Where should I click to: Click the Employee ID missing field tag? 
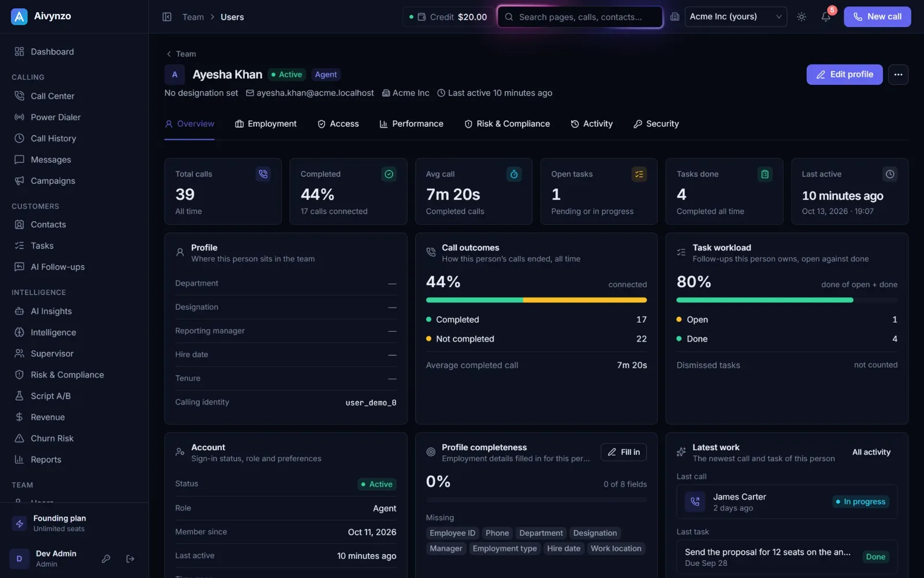point(452,533)
